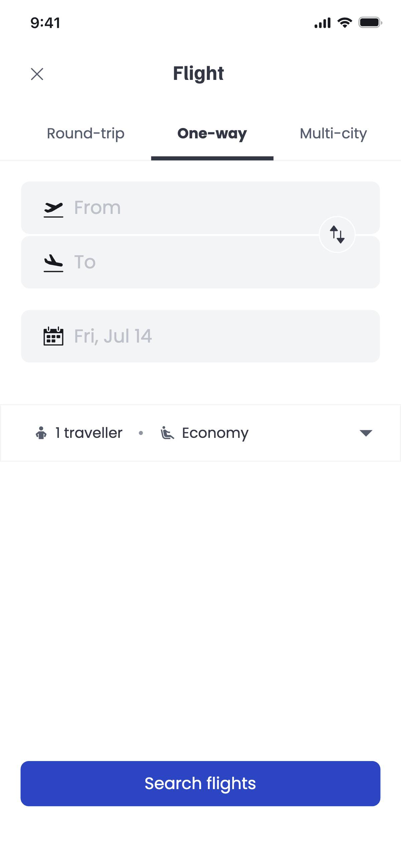Tap the cellular signal icon
This screenshot has width=401, height=868.
coord(322,23)
